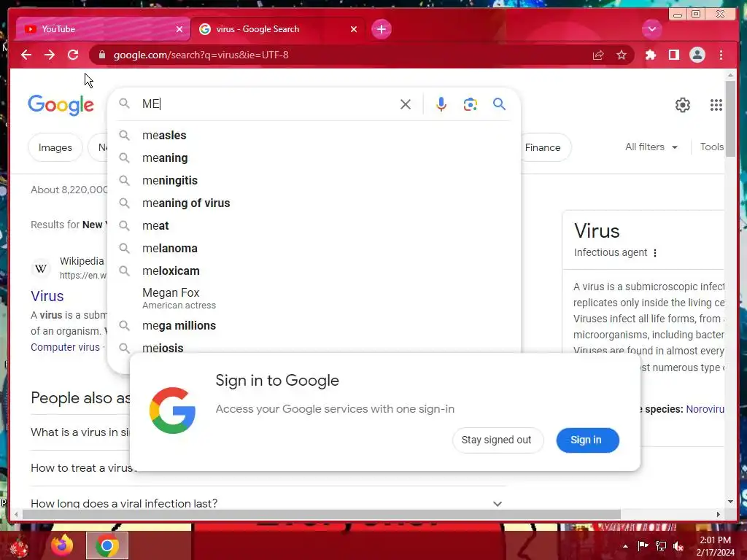Open the Computer virus link
The height and width of the screenshot is (560, 747).
[x=65, y=347]
